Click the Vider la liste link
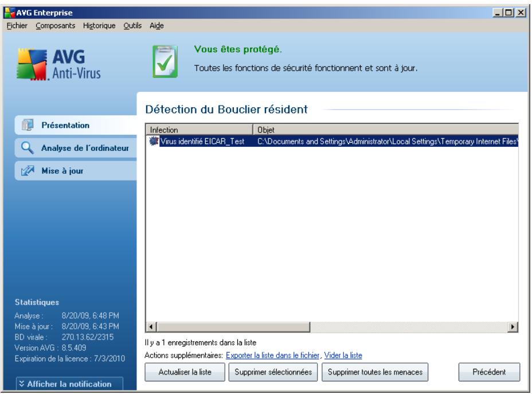The width and height of the screenshot is (532, 394). click(343, 356)
